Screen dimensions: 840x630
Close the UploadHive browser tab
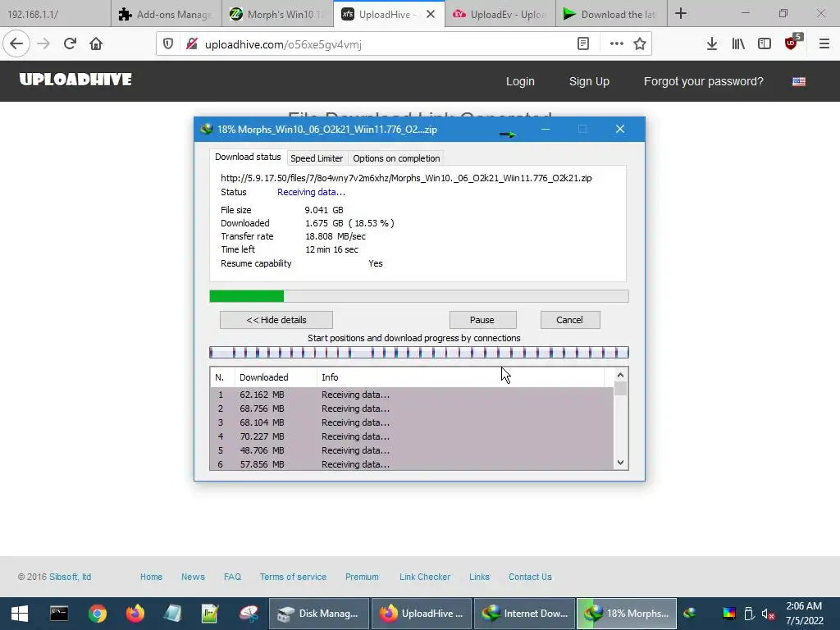431,15
